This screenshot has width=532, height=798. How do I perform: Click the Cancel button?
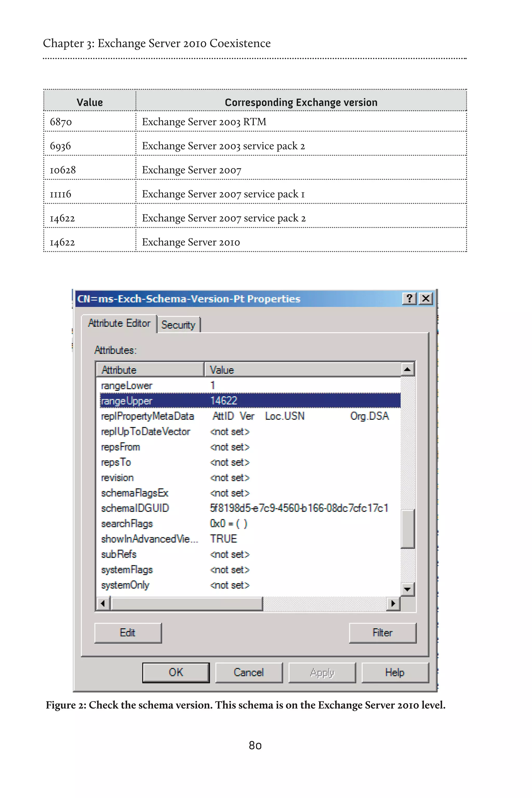click(249, 673)
